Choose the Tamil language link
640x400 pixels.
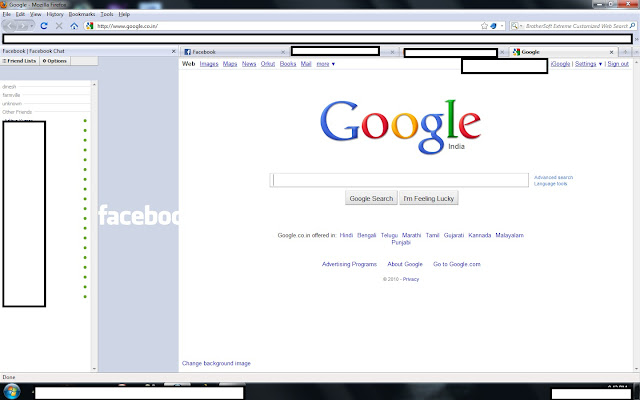[432, 235]
